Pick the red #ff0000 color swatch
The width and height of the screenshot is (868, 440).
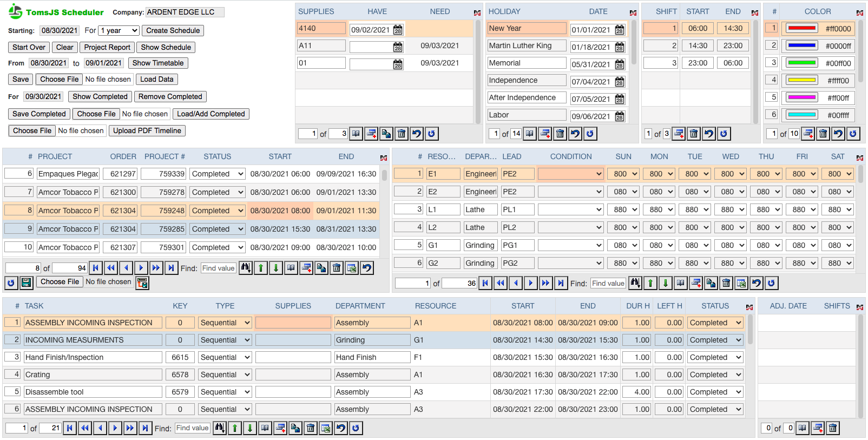click(x=801, y=29)
